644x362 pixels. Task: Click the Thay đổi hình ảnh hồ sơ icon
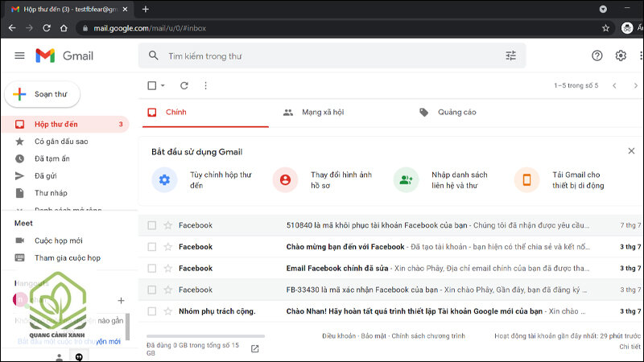[285, 179]
